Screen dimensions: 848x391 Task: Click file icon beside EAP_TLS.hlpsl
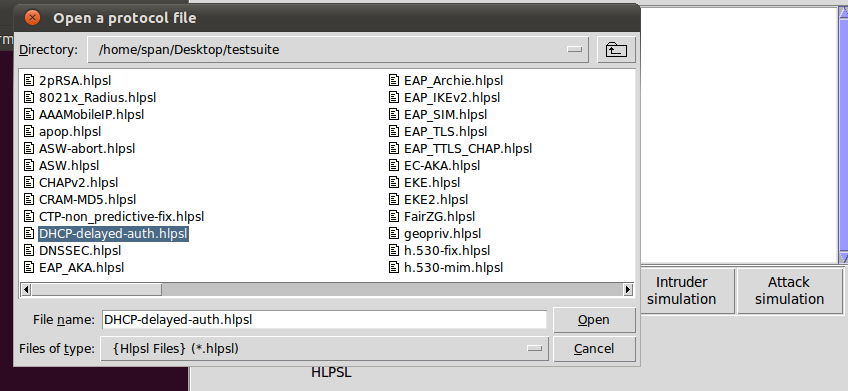394,131
